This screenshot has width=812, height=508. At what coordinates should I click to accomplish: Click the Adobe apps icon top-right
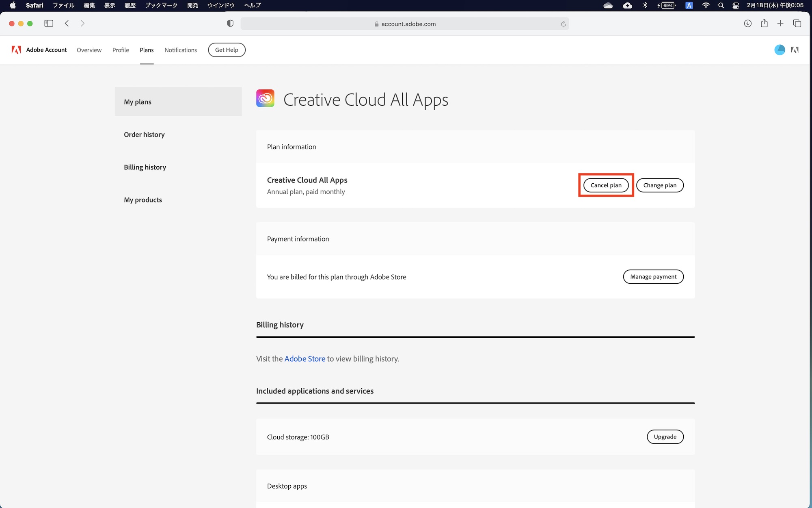click(795, 50)
